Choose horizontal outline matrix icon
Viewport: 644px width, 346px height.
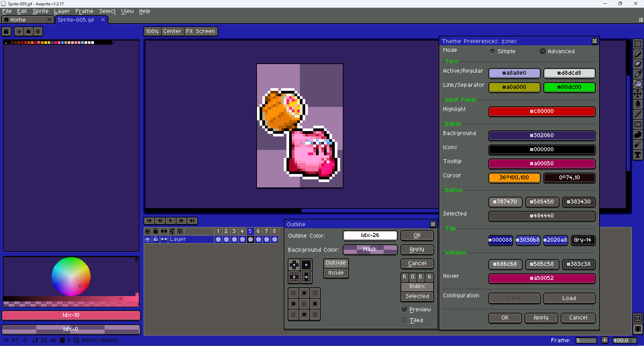pos(294,277)
